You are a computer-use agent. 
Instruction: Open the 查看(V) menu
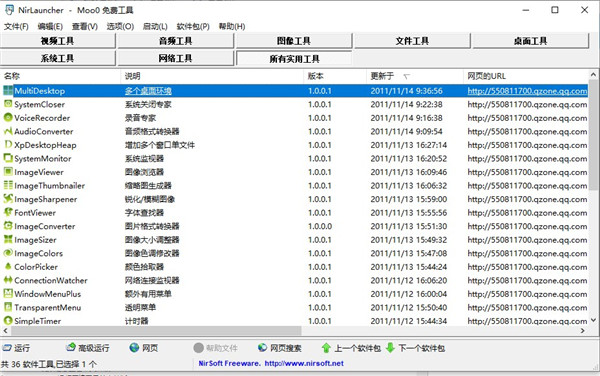(85, 26)
